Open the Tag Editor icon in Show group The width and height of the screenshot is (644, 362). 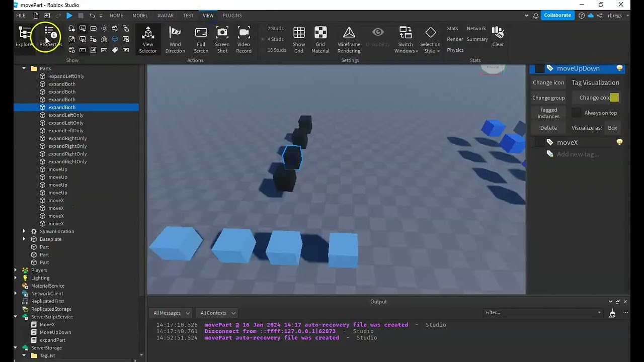[x=115, y=50]
